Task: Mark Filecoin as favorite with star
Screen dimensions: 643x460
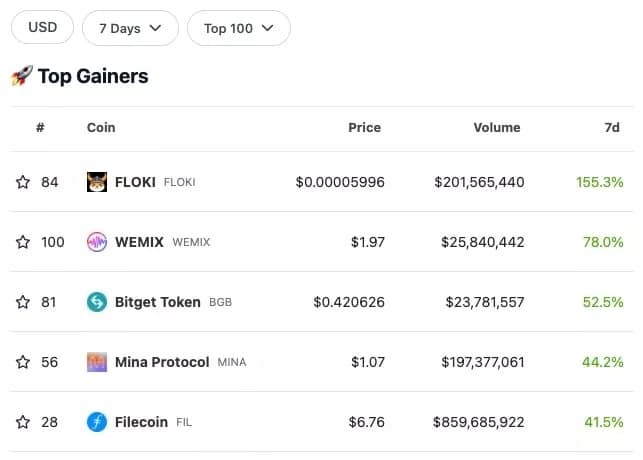Action: pyautogui.click(x=23, y=422)
